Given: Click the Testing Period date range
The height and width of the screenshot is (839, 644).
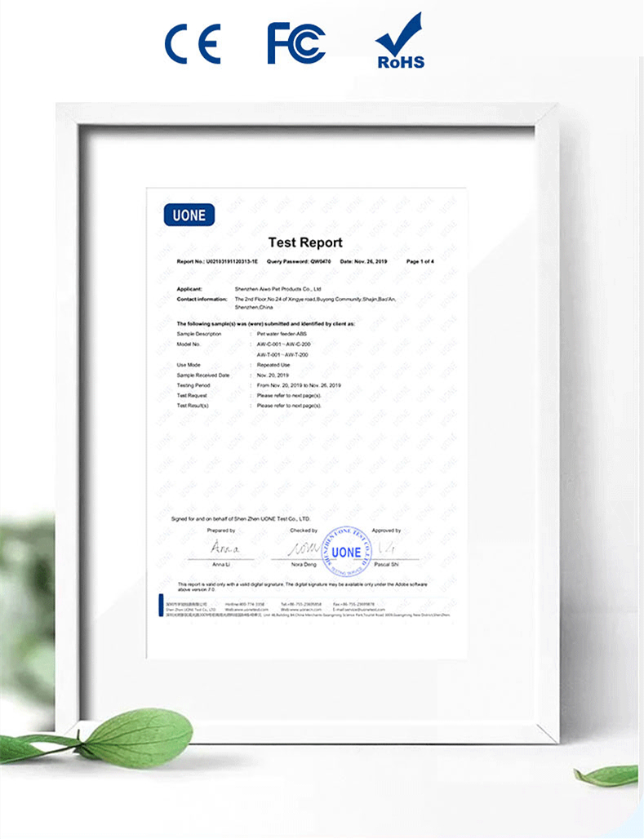Looking at the screenshot, I should pos(299,384).
